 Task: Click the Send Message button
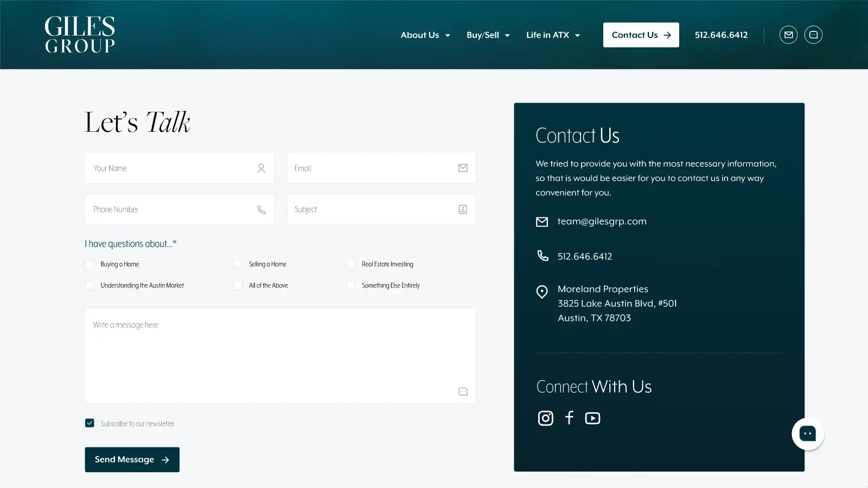tap(132, 460)
